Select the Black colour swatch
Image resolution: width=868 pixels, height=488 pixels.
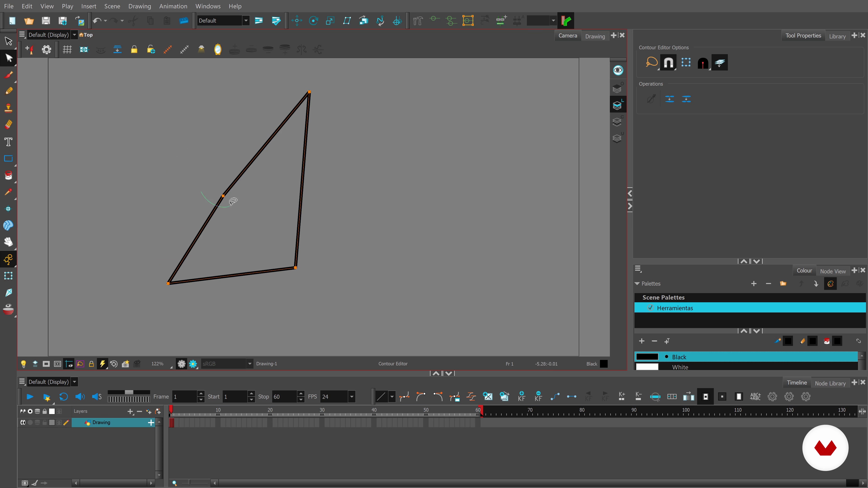pos(647,357)
